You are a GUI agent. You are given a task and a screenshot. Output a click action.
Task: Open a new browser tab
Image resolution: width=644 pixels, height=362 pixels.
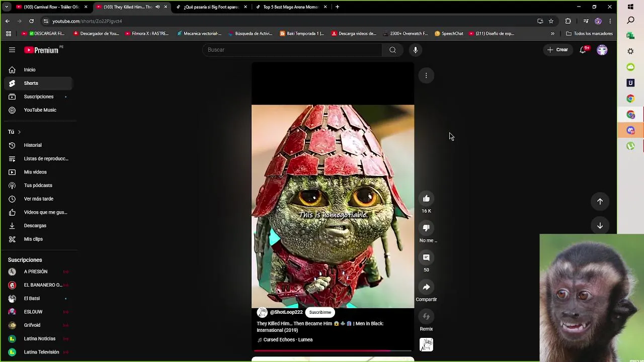(x=337, y=7)
